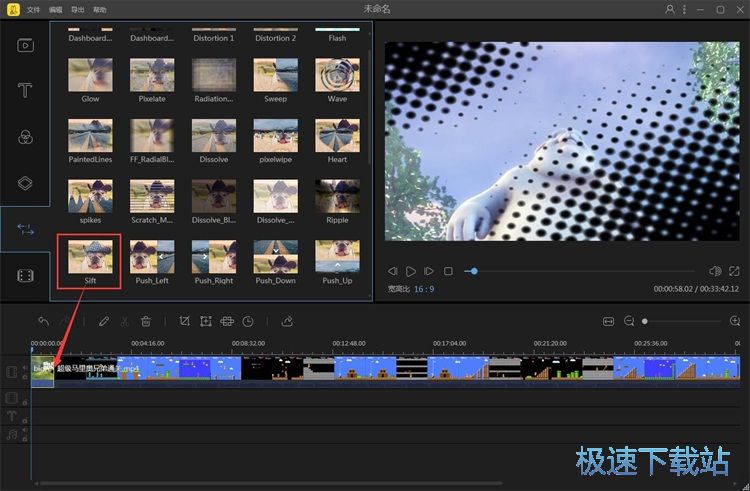Enter fullscreen preview mode
This screenshot has height=491, width=750.
pos(734,271)
